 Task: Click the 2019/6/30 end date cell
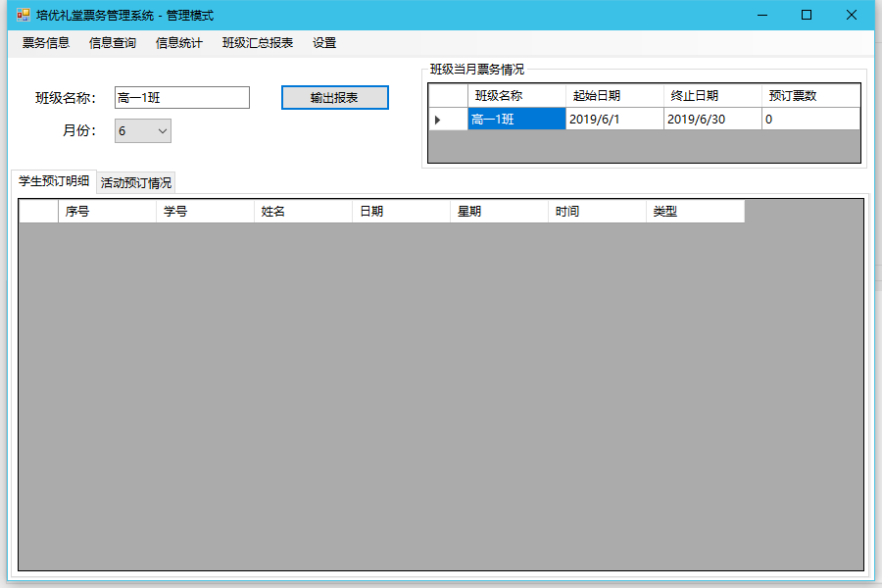coord(712,120)
